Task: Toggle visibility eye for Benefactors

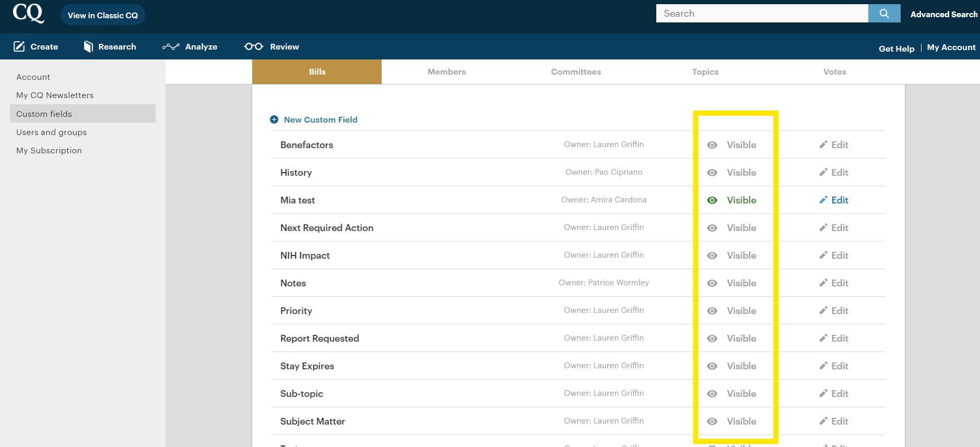Action: [x=712, y=145]
